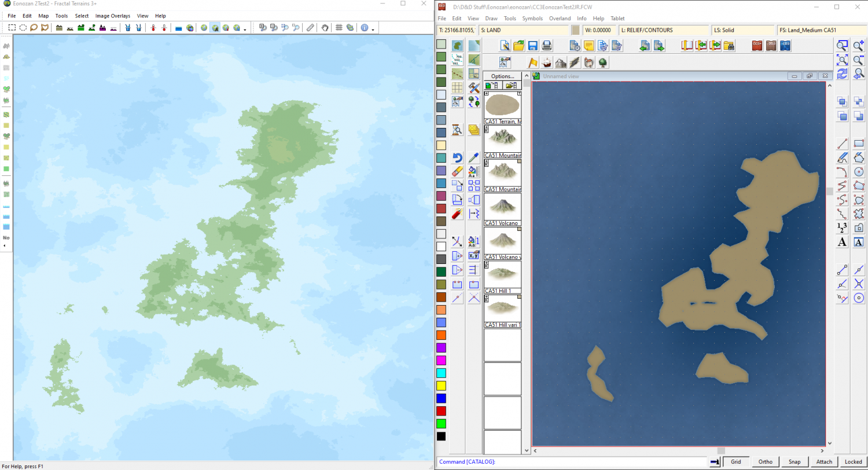Screen dimensions: 868x470
Task: Toggle the Grid button in status bar
Action: (735, 462)
